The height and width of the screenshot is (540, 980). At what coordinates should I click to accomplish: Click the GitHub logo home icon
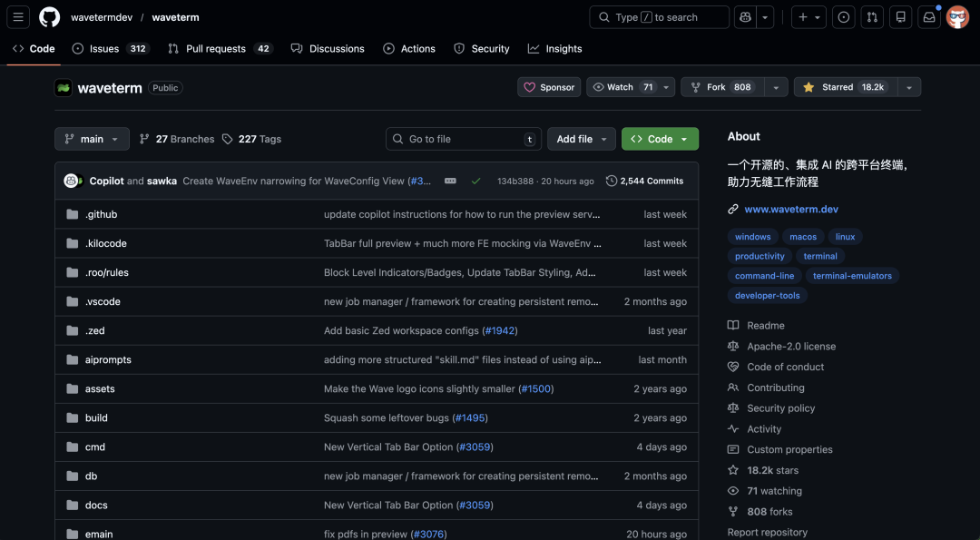[x=49, y=17]
